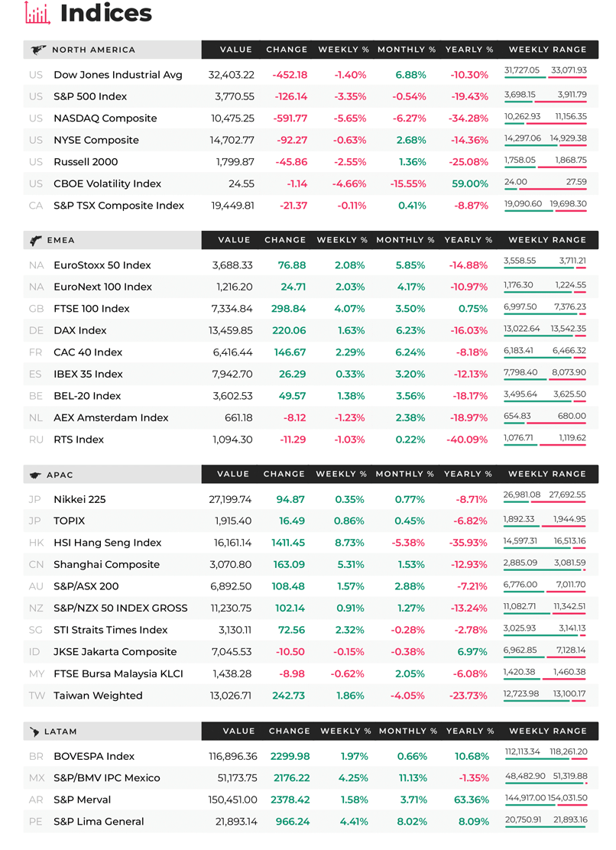This screenshot has height=850, width=616.
Task: Click the S&P Merval yearly 63.36% value
Action: pyautogui.click(x=472, y=800)
